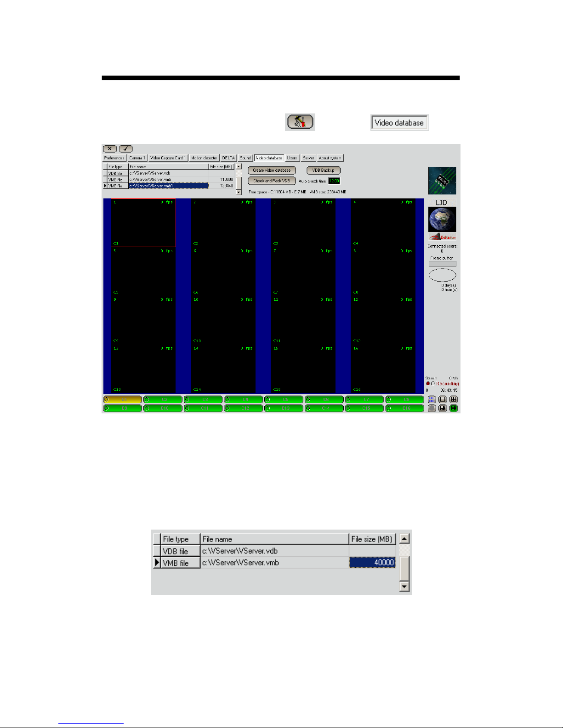The height and width of the screenshot is (728, 563).
Task: Click the File name header in lower table
Action: coord(275,539)
